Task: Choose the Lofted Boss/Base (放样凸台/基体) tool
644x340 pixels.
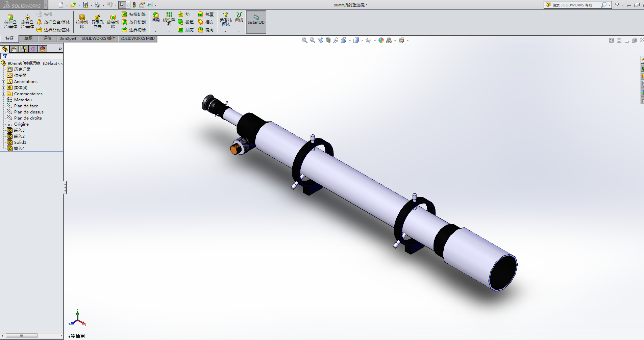Action: [53, 22]
